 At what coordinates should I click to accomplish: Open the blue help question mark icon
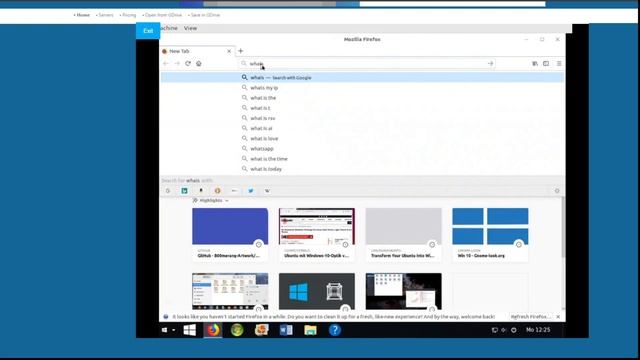click(335, 330)
